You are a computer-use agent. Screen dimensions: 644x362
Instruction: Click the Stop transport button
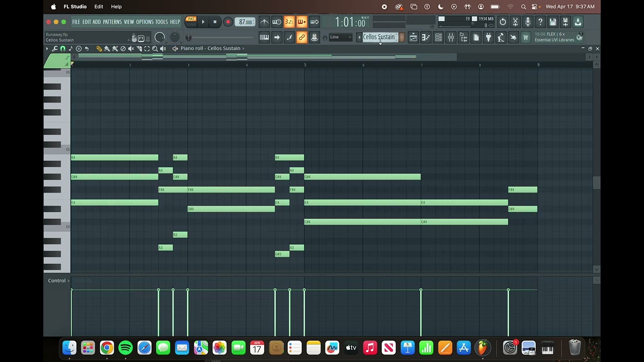click(x=215, y=22)
